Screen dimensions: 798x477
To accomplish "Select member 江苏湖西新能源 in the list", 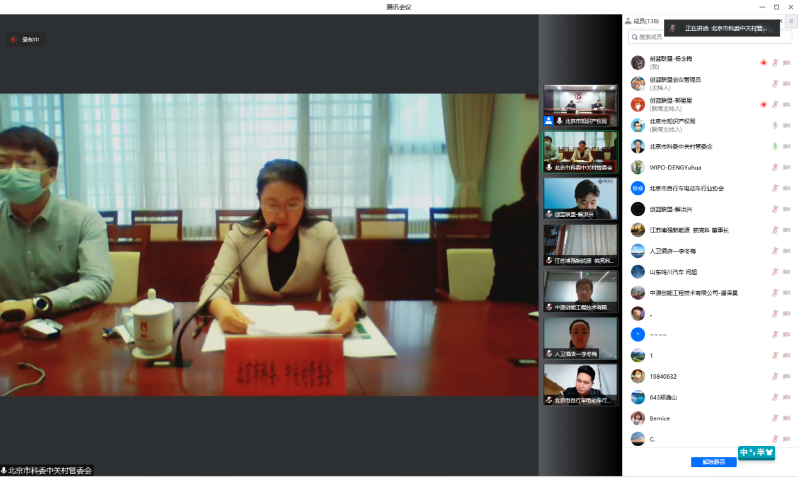I will [690, 230].
